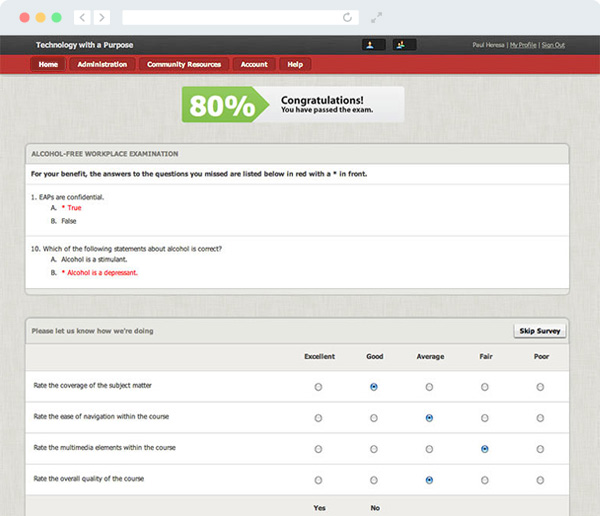Rate multimedia elements as Poor
This screenshot has width=600, height=516.
click(540, 450)
